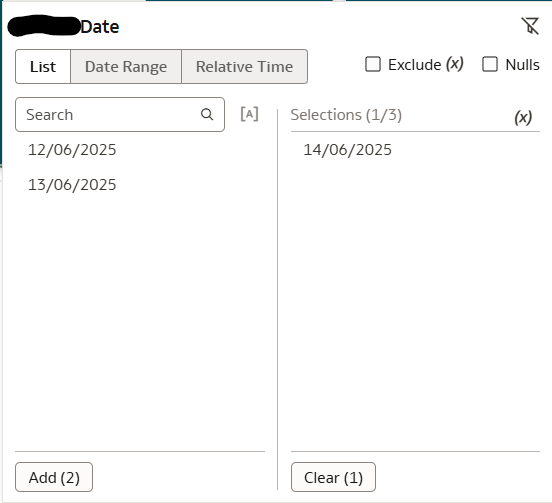Click the Selections (1/3) header label
This screenshot has width=552, height=503.
point(346,115)
